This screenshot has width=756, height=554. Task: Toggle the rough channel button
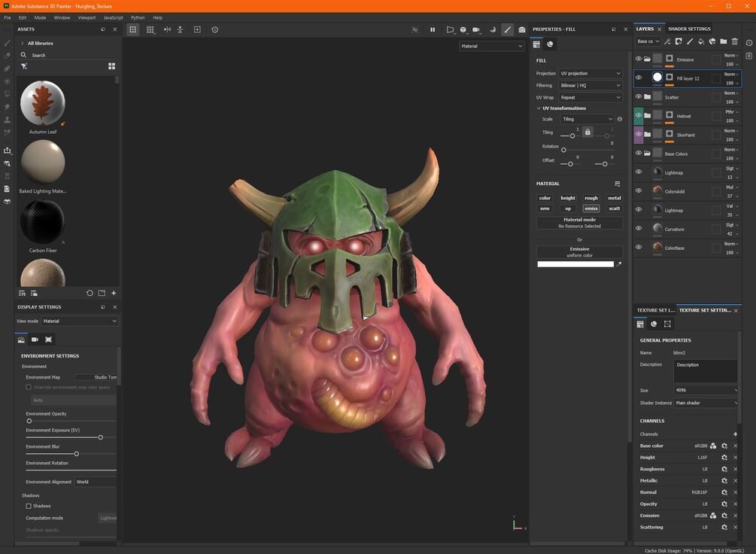tap(591, 198)
